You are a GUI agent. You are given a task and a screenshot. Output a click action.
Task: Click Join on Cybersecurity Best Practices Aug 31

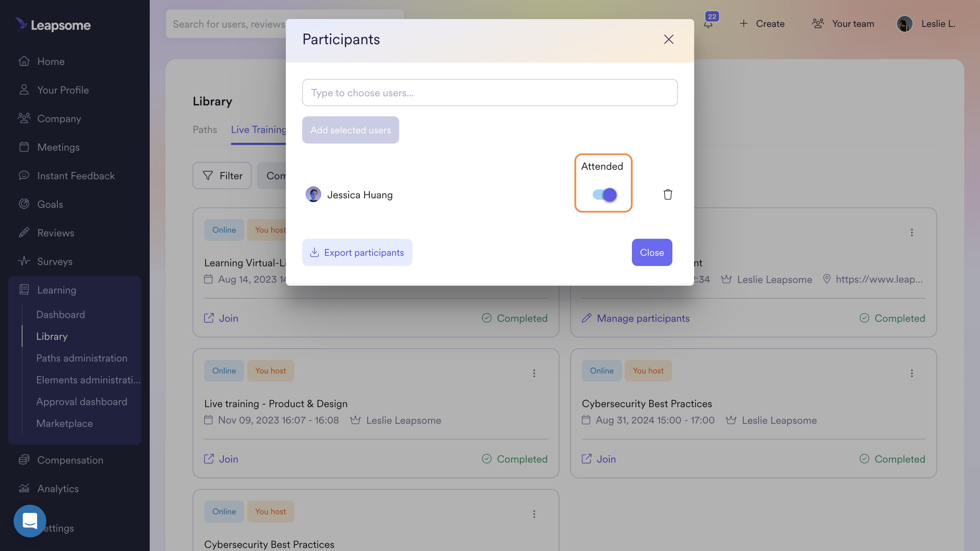(599, 458)
